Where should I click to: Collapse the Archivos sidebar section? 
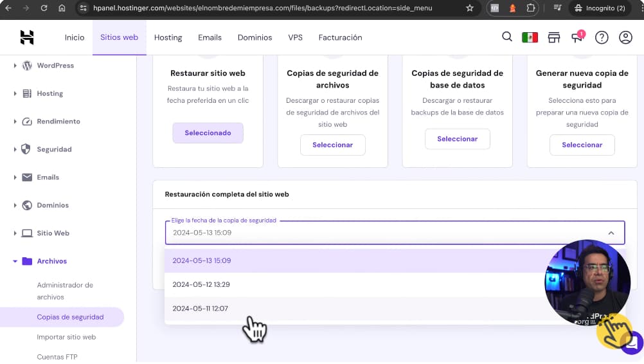15,261
